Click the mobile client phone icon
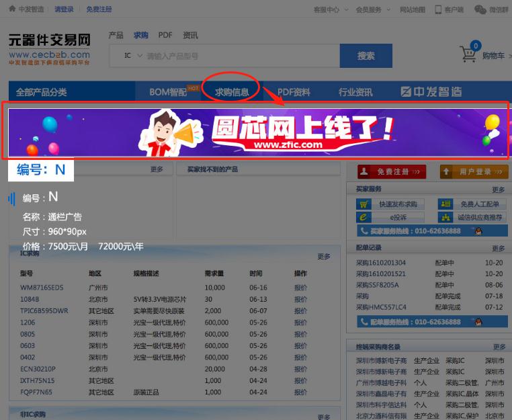The width and height of the screenshot is (512, 420). (438, 10)
